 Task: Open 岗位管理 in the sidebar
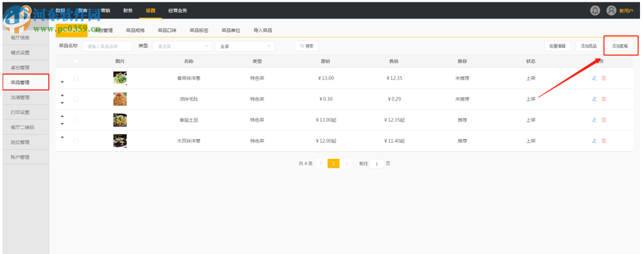pos(26,142)
